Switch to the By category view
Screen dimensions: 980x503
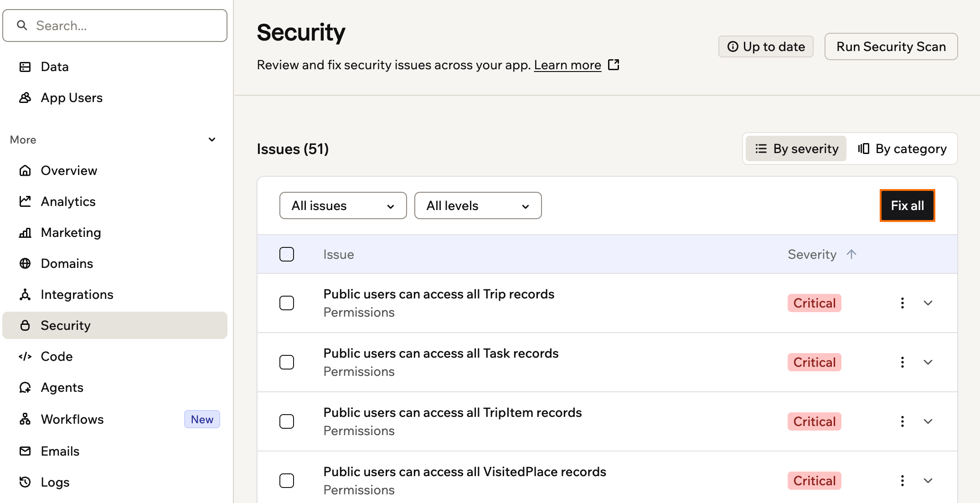(x=902, y=149)
